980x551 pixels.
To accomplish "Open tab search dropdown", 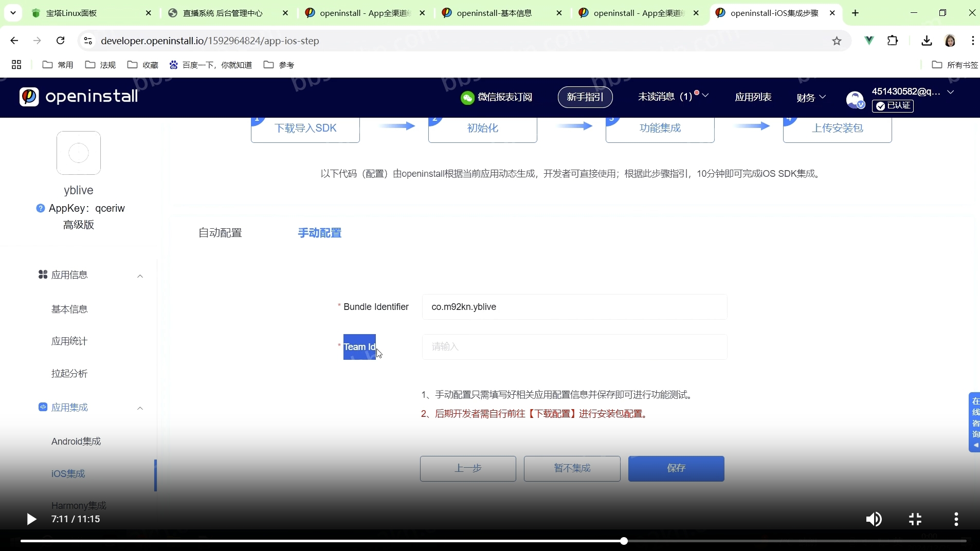I will (13, 13).
